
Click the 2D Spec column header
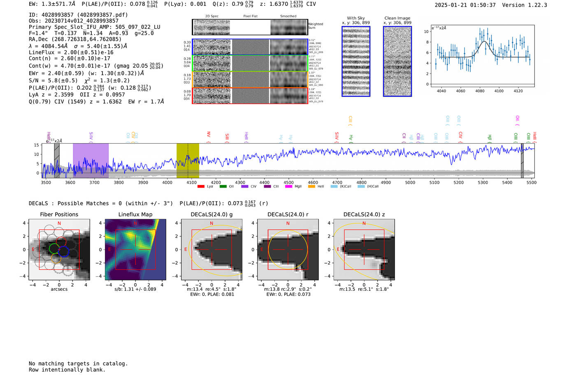point(212,16)
